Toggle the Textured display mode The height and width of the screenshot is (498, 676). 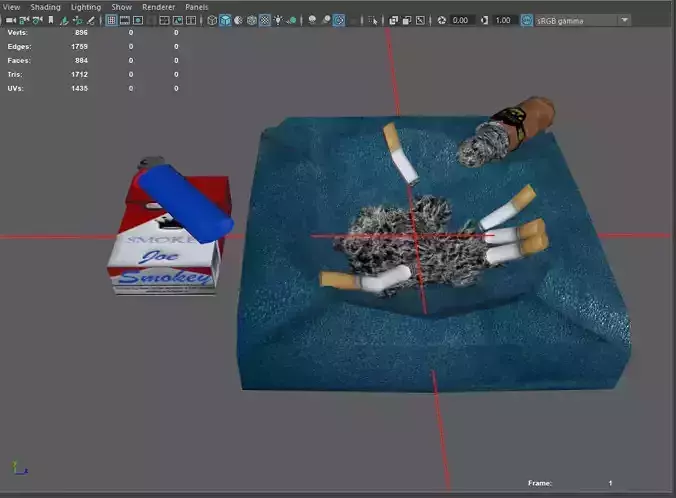tap(265, 20)
